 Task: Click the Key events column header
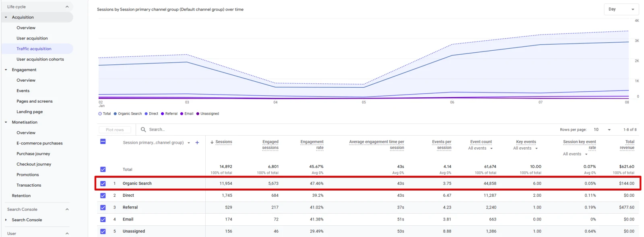point(526,142)
